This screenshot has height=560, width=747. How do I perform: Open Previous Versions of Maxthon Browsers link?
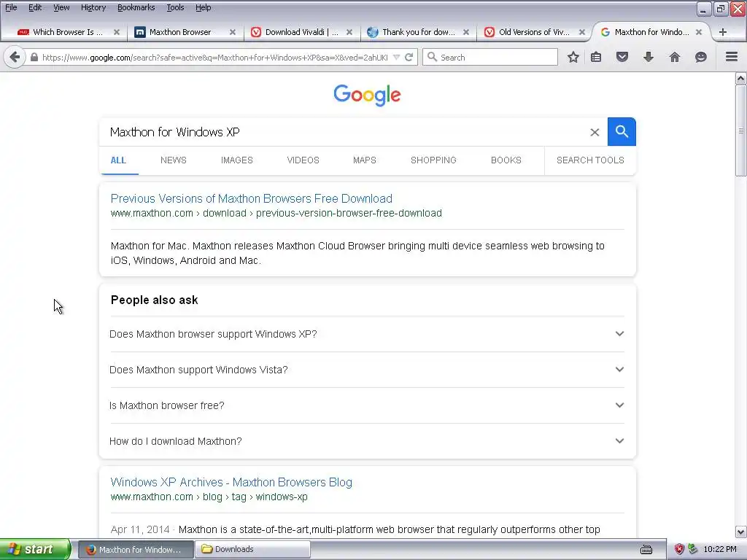point(252,198)
